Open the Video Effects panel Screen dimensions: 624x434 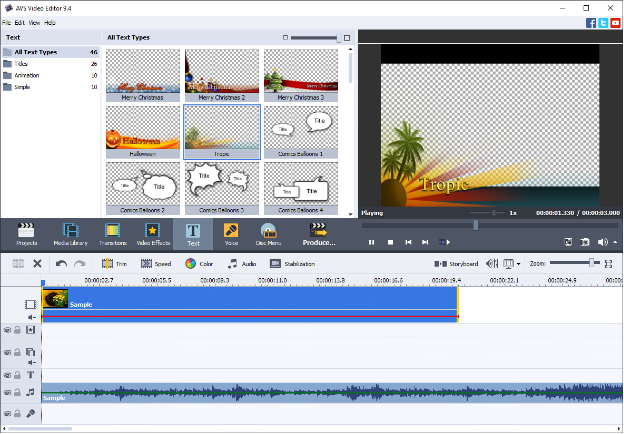[153, 234]
